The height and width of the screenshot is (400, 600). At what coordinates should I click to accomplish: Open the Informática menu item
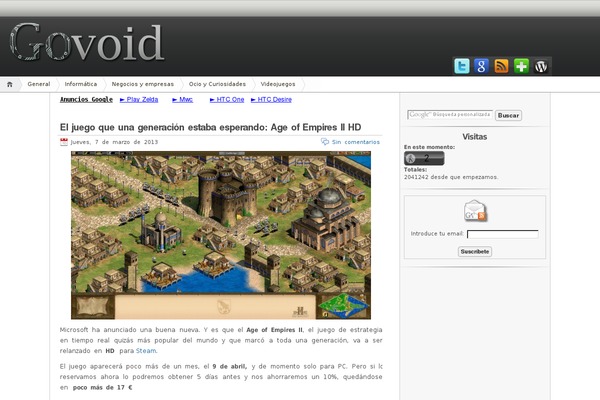click(x=81, y=84)
